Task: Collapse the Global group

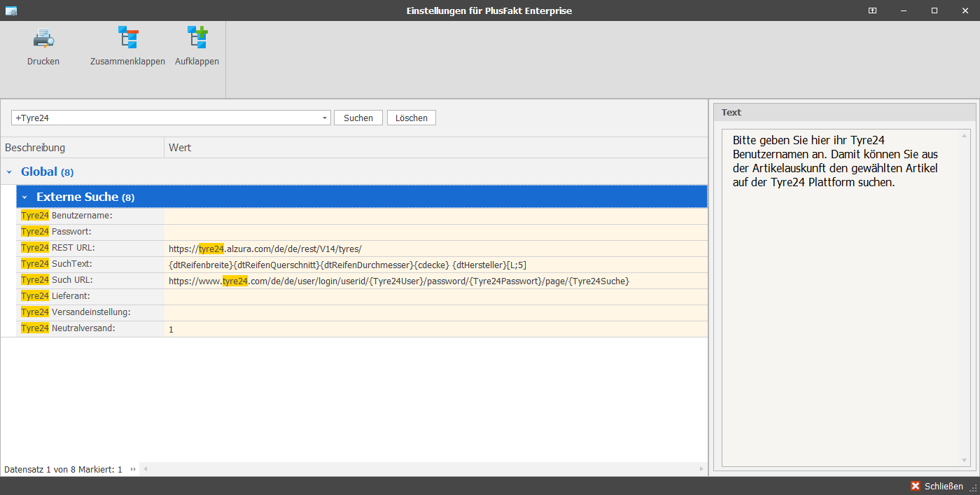Action: coord(9,172)
